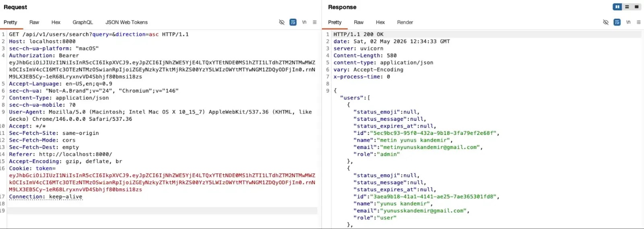Open the Render tab in Response

click(x=405, y=22)
